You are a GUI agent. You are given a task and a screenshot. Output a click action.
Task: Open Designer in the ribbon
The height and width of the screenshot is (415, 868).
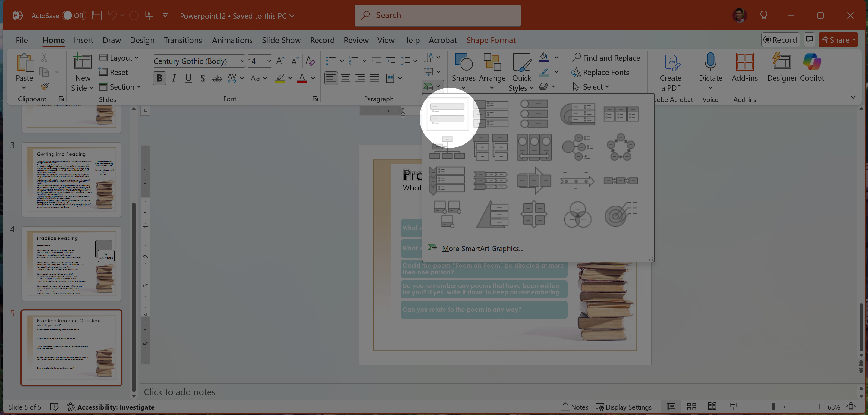[x=782, y=68]
